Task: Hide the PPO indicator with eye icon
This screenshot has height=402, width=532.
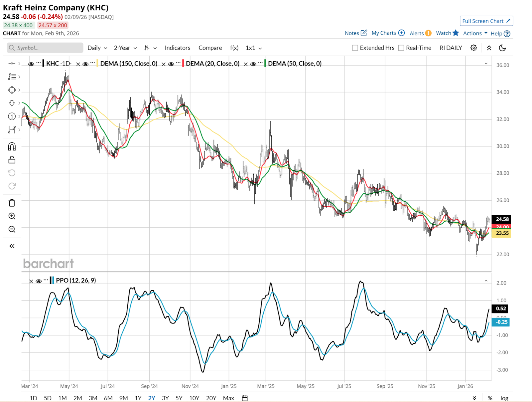Action: click(39, 281)
